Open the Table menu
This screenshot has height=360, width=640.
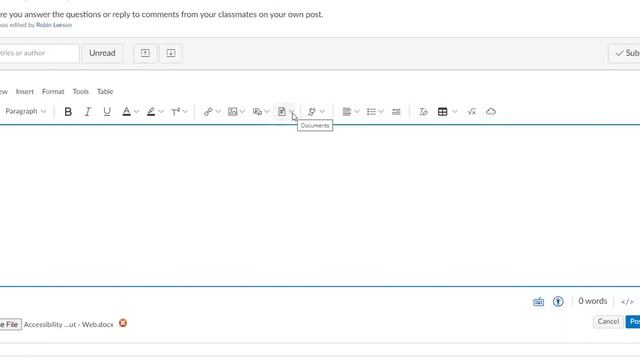tap(105, 91)
